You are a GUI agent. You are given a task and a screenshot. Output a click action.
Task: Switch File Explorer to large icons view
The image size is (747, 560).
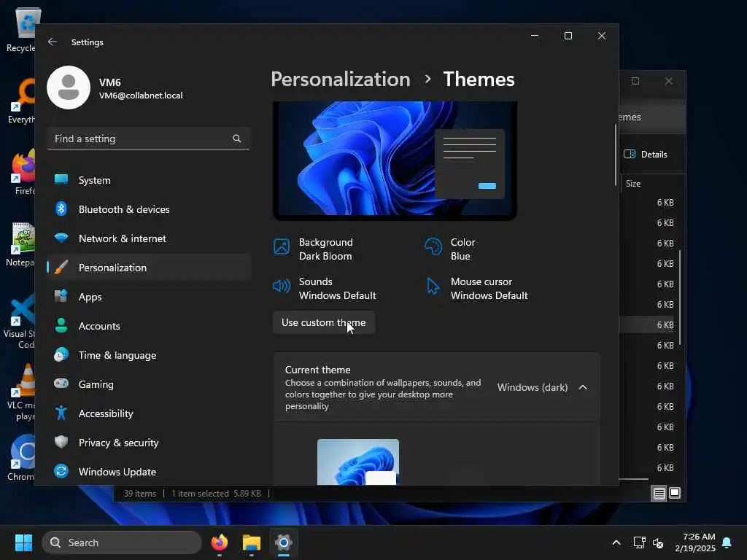click(675, 493)
